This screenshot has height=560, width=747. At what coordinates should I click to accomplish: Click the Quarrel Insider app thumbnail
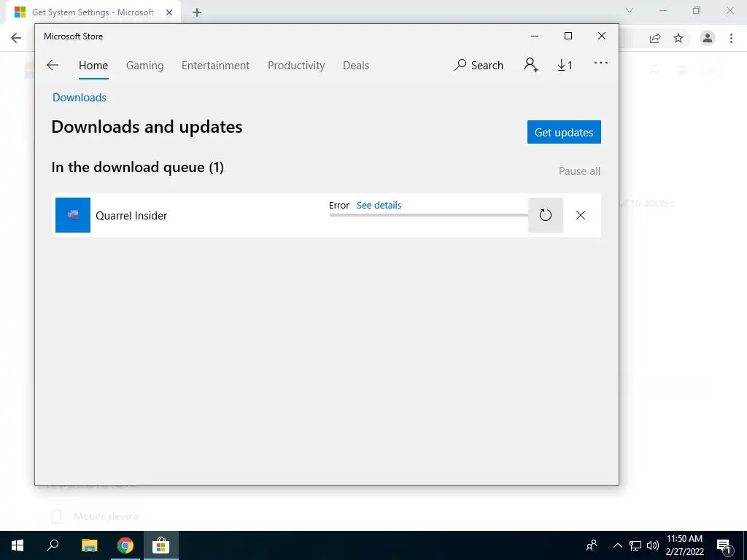pos(73,215)
